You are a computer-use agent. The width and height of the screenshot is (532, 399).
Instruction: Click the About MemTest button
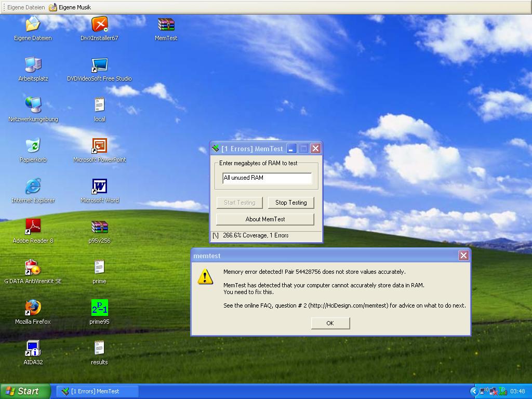[x=265, y=219]
